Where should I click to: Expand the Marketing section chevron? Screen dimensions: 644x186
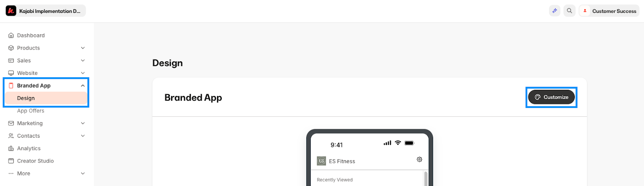tap(83, 123)
